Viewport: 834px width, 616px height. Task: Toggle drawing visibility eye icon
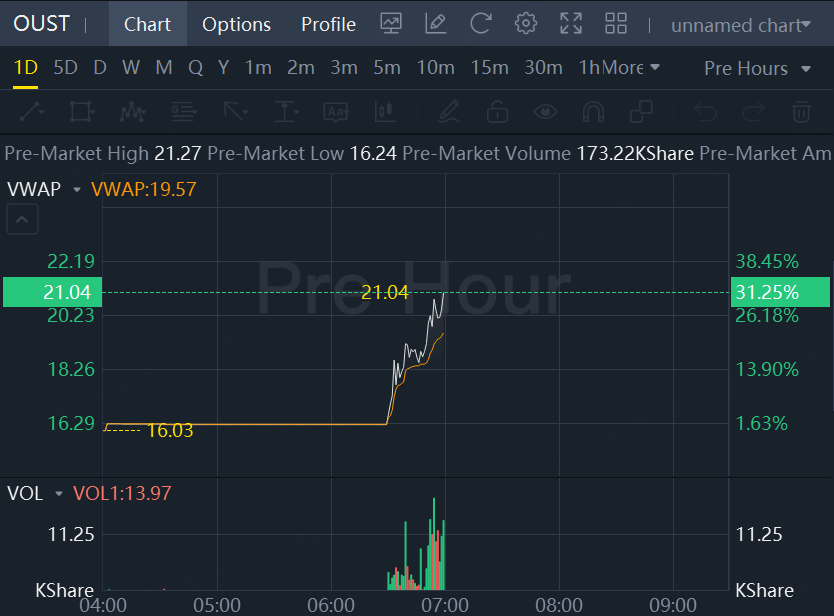(545, 112)
